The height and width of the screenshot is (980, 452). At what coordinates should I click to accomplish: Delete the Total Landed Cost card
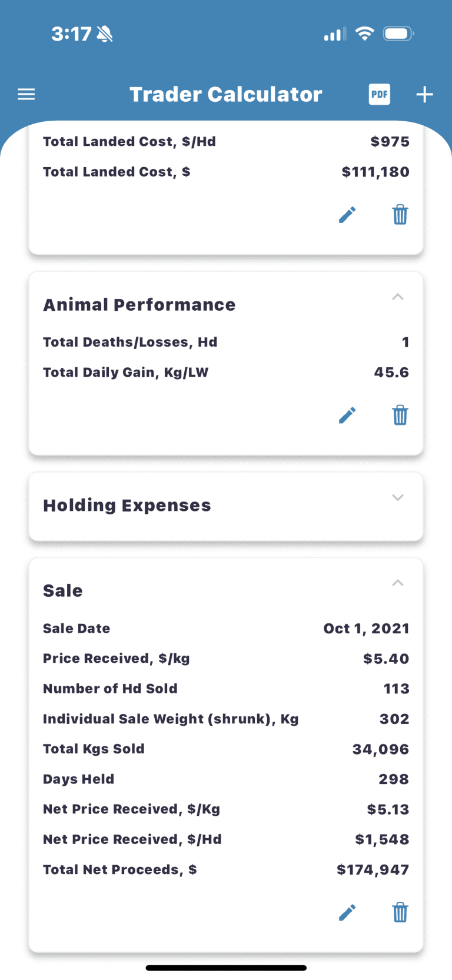[400, 215]
